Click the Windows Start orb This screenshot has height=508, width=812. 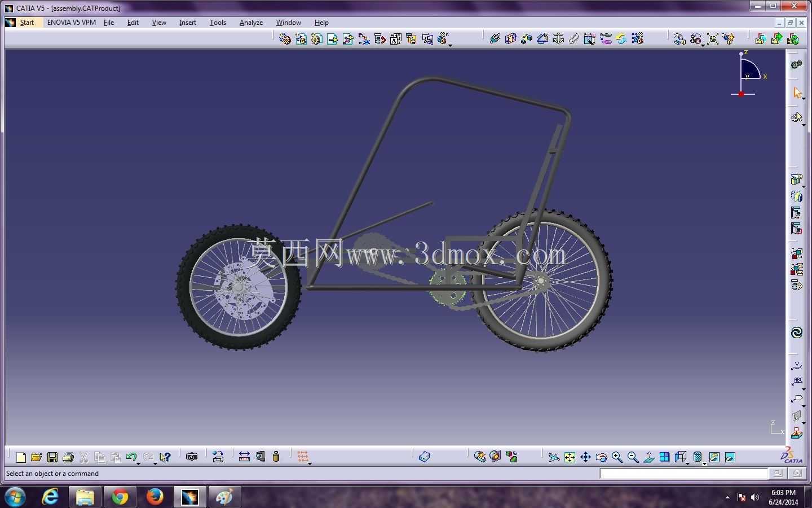point(15,497)
